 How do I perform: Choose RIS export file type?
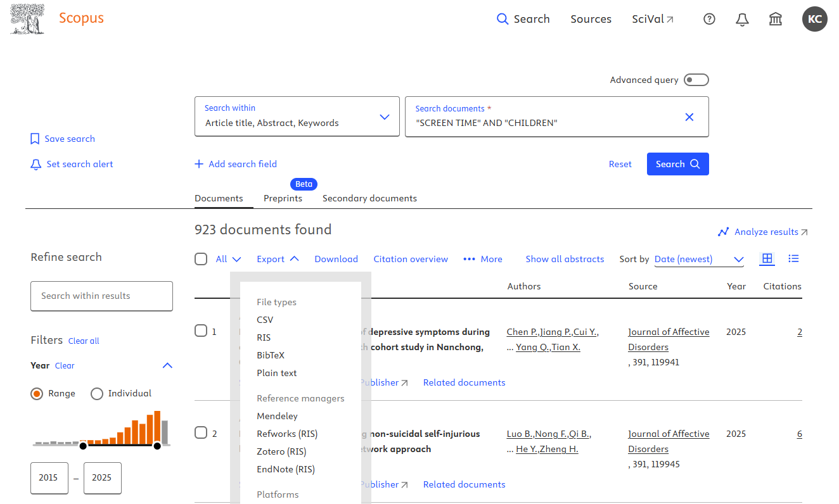coord(264,337)
